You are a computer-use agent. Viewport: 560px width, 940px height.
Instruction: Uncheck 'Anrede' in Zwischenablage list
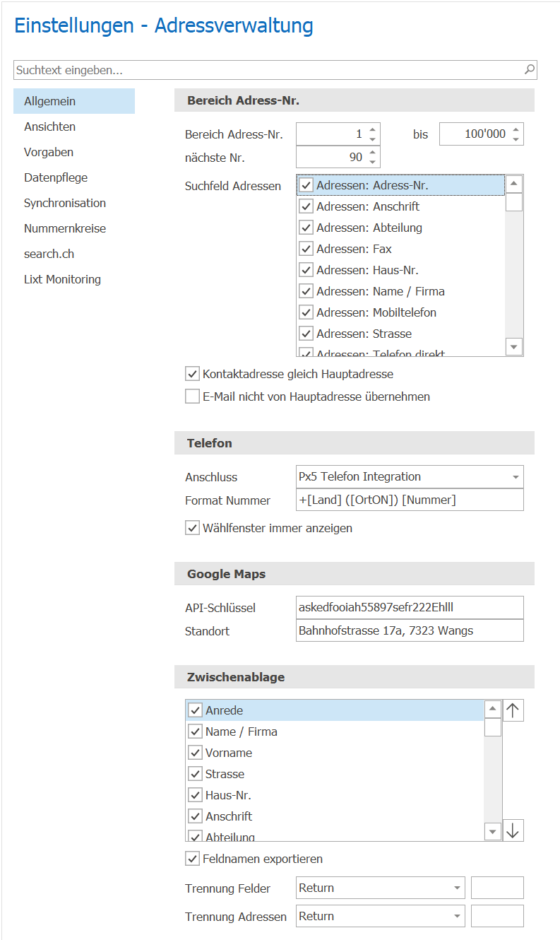[196, 710]
